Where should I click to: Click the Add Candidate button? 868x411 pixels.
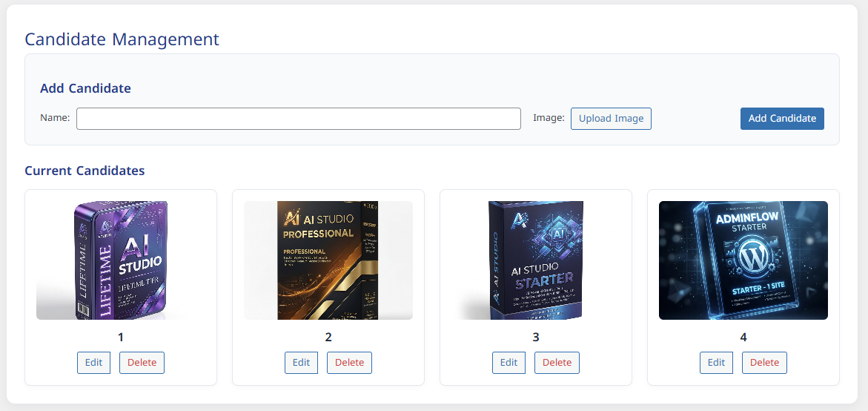pos(782,119)
